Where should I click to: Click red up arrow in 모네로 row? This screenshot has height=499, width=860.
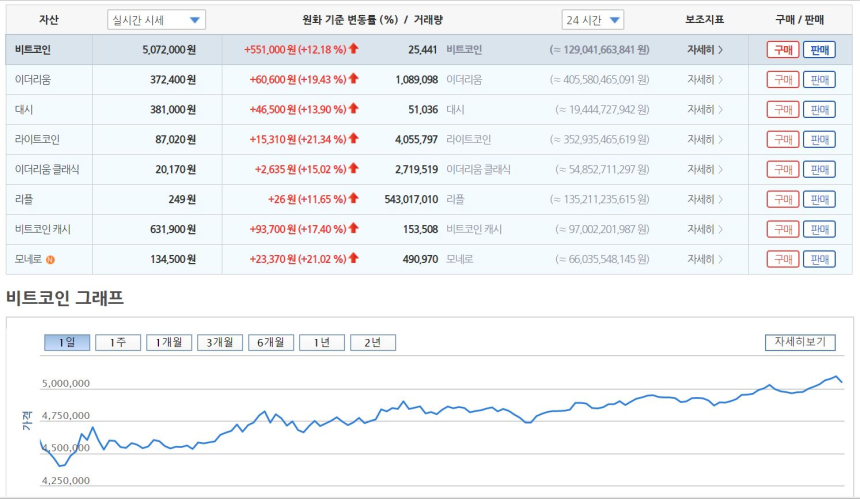point(354,258)
